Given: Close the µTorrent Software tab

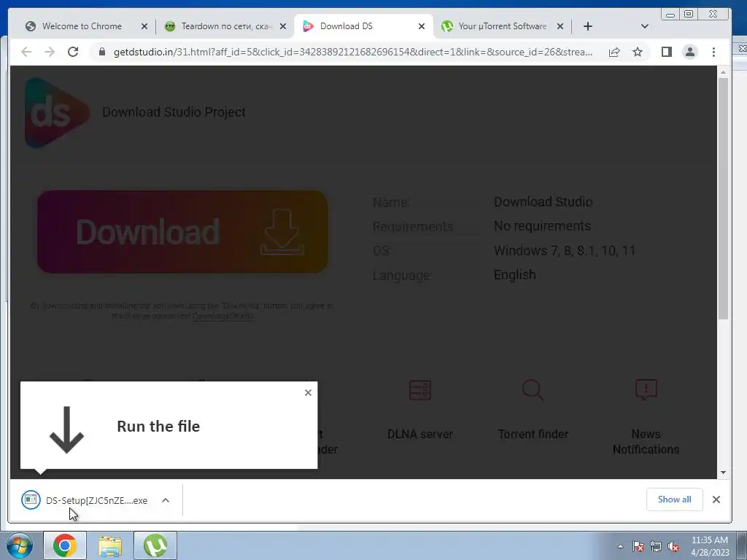Looking at the screenshot, I should pos(560,27).
